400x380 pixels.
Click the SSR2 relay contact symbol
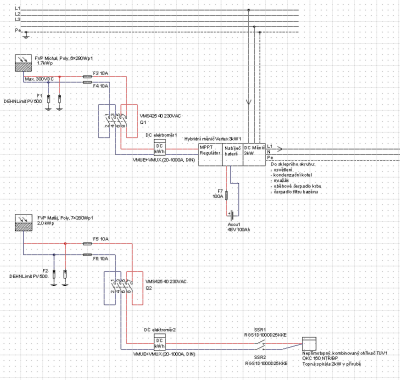coord(260,349)
